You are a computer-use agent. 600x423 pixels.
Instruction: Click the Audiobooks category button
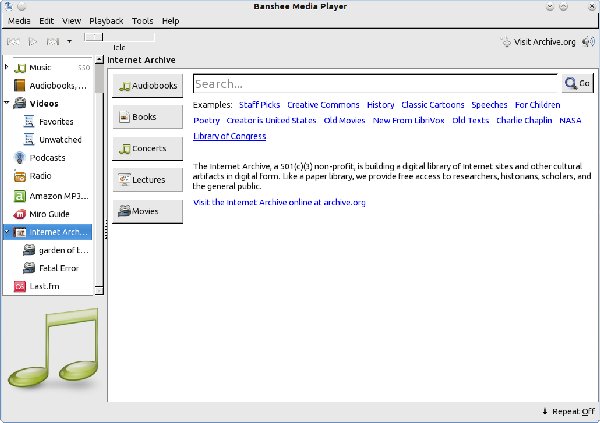point(148,86)
